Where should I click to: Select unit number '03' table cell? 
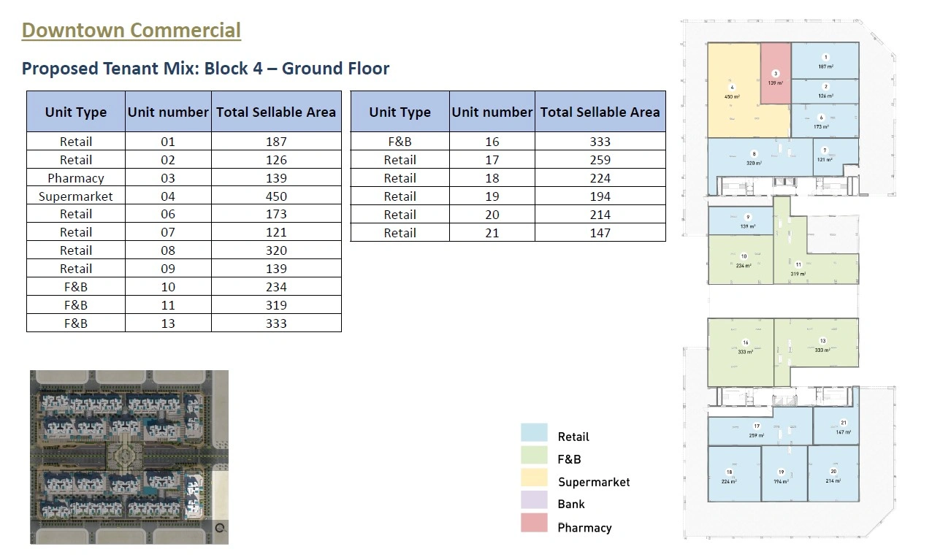click(x=168, y=177)
